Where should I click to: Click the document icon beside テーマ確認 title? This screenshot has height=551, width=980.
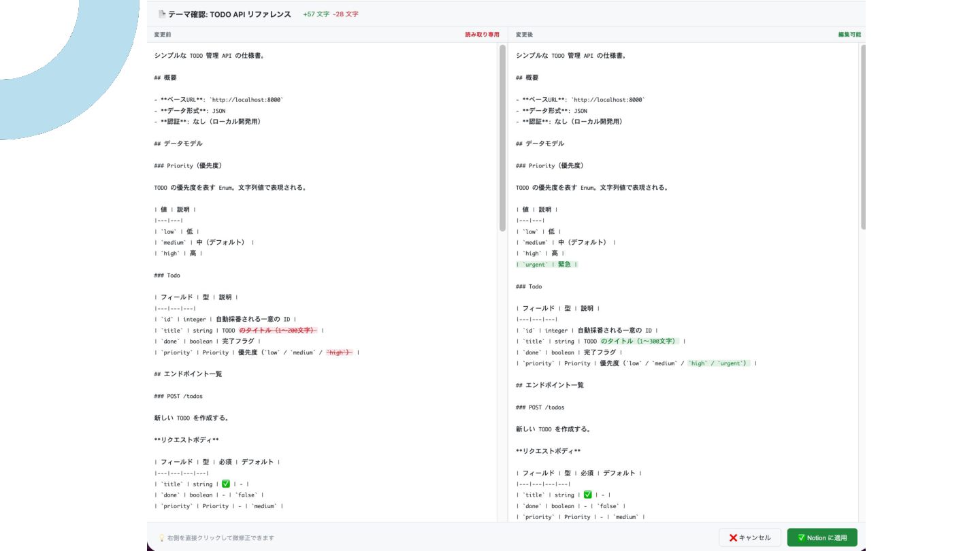162,14
